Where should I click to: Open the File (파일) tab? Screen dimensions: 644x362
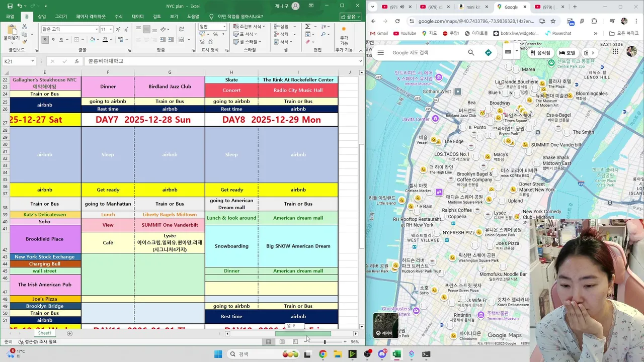[x=10, y=17]
